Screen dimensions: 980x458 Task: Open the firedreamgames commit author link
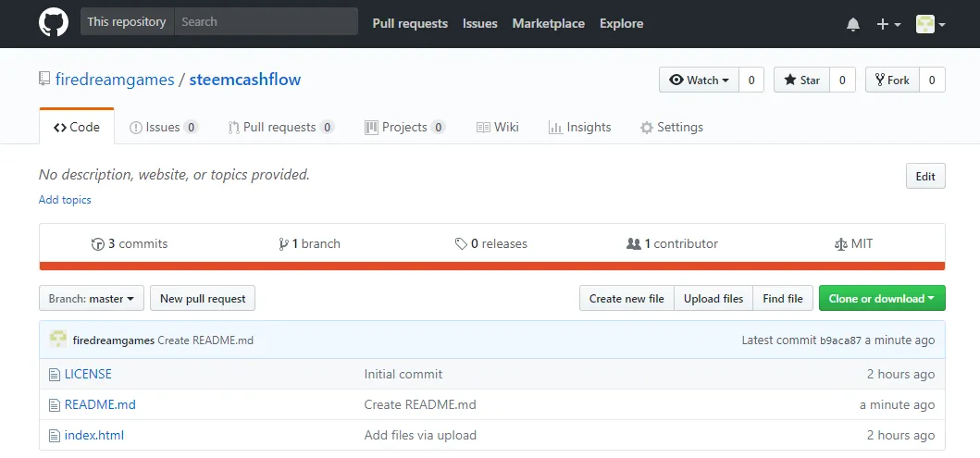(x=114, y=340)
